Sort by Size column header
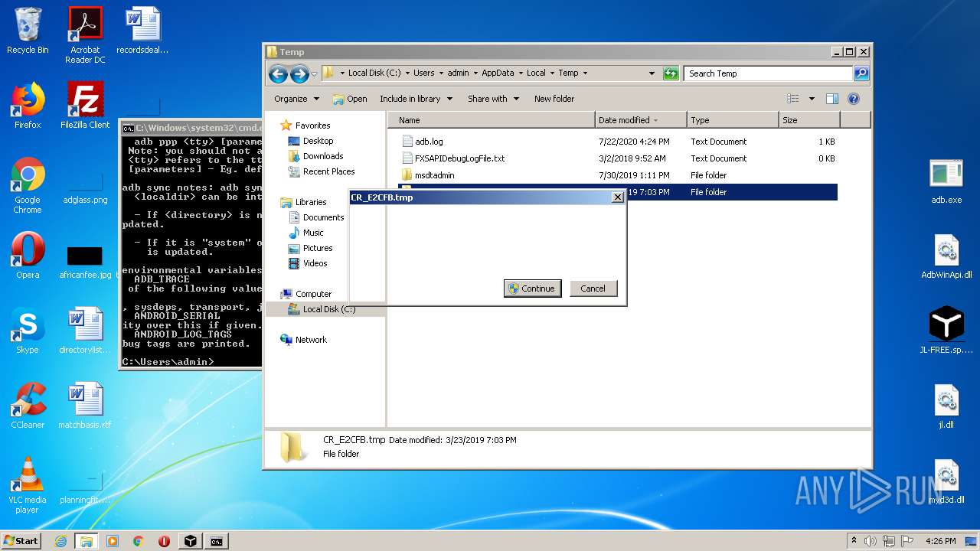 pos(809,120)
